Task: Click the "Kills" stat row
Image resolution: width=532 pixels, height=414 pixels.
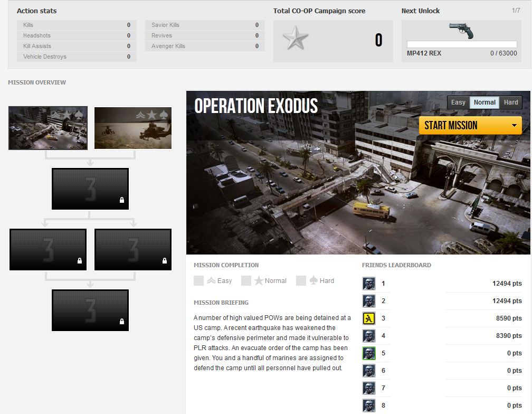Action: pos(77,25)
